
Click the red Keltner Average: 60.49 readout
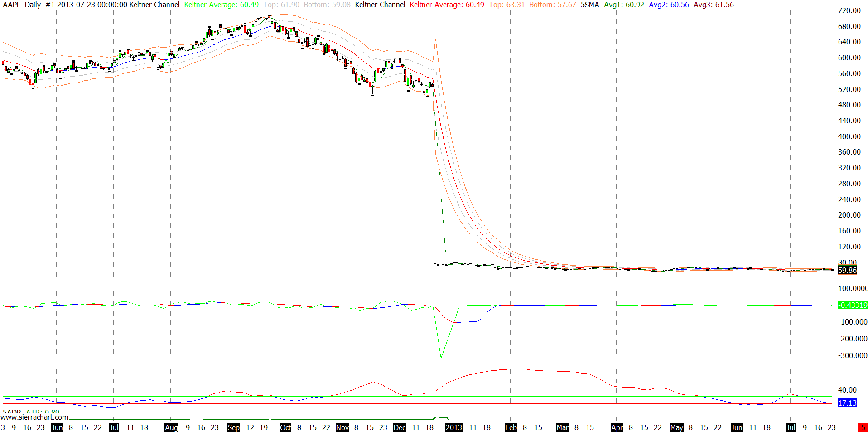[447, 5]
